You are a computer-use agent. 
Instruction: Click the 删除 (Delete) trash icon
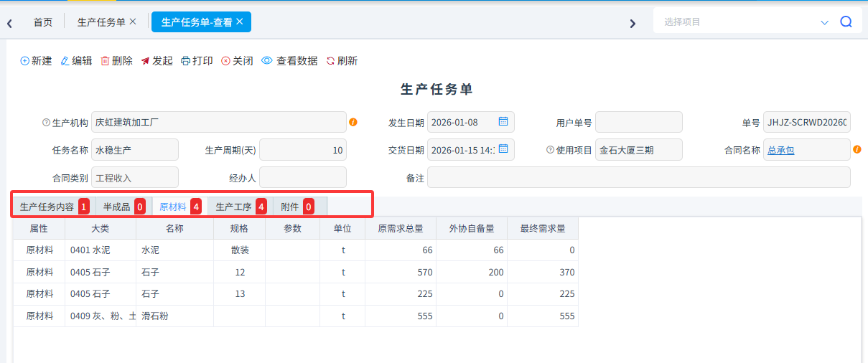pos(106,61)
